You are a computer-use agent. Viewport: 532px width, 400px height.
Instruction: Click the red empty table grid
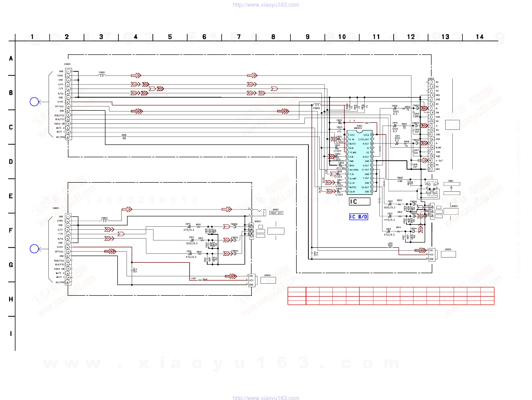point(391,296)
